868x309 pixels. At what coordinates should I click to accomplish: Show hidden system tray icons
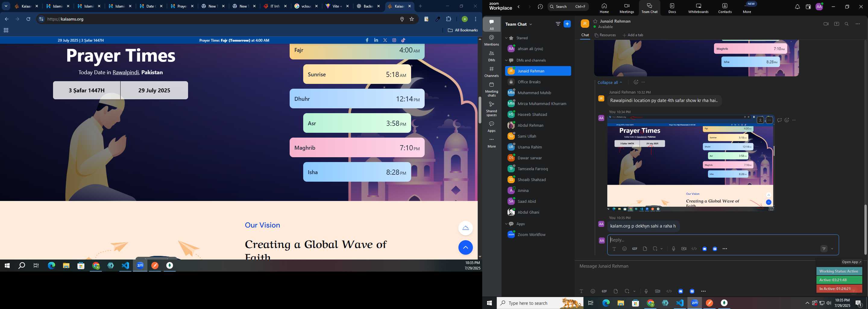click(807, 303)
